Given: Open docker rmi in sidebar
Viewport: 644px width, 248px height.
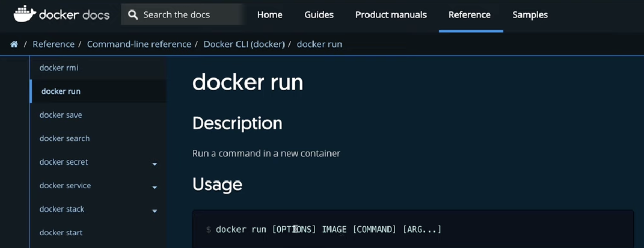Looking at the screenshot, I should [59, 68].
